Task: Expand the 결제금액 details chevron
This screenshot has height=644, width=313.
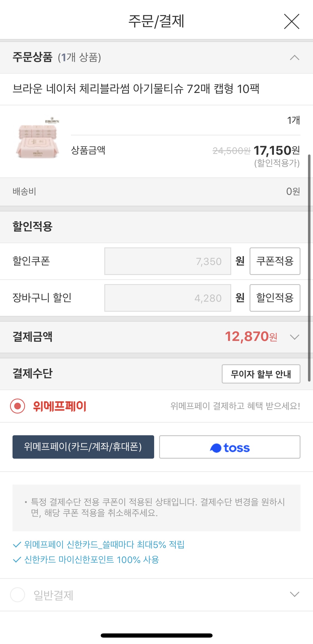Action: [x=294, y=337]
